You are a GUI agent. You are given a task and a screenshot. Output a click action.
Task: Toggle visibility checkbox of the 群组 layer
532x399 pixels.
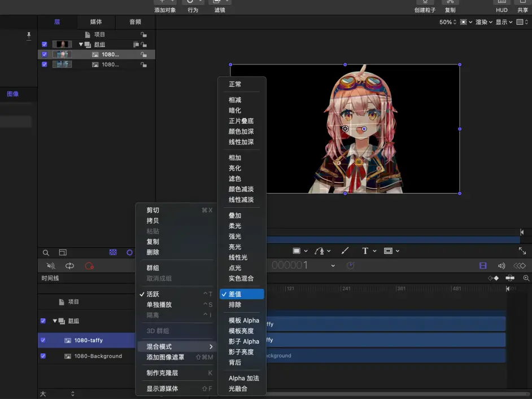pyautogui.click(x=45, y=45)
